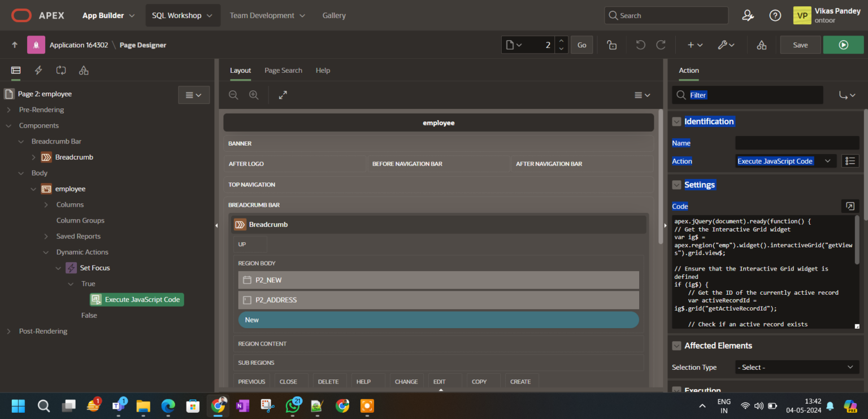Open the code editor popup for Code

click(850, 206)
